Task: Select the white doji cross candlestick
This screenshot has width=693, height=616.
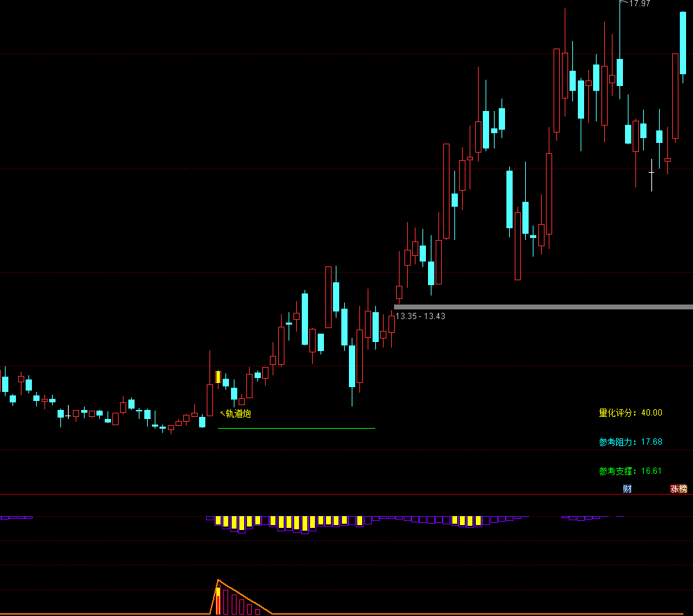Action: click(651, 171)
